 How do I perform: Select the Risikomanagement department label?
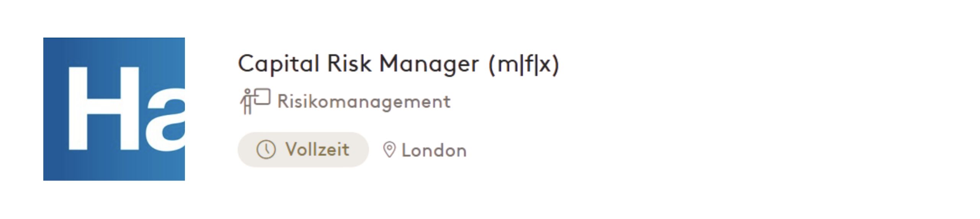[364, 102]
